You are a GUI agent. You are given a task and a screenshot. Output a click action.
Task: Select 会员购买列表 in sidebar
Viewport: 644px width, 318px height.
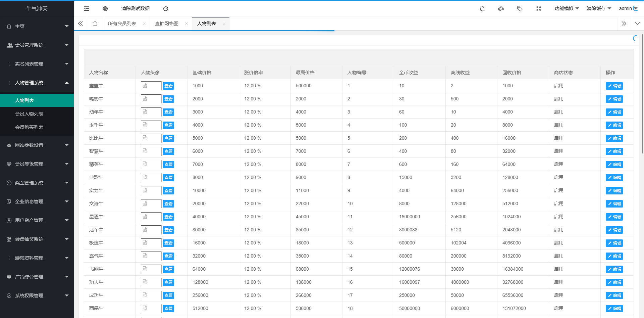(37, 127)
